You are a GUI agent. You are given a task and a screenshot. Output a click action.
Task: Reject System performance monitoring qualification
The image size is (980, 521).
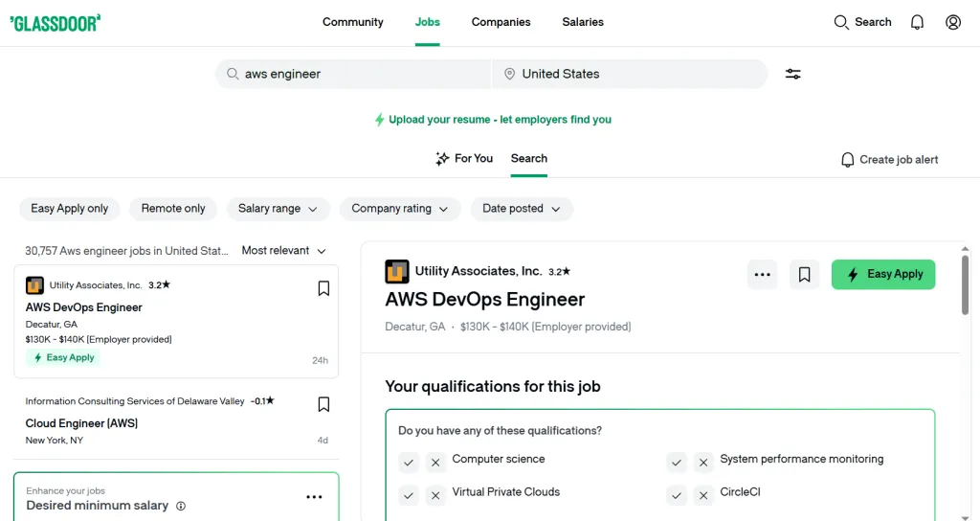703,463
